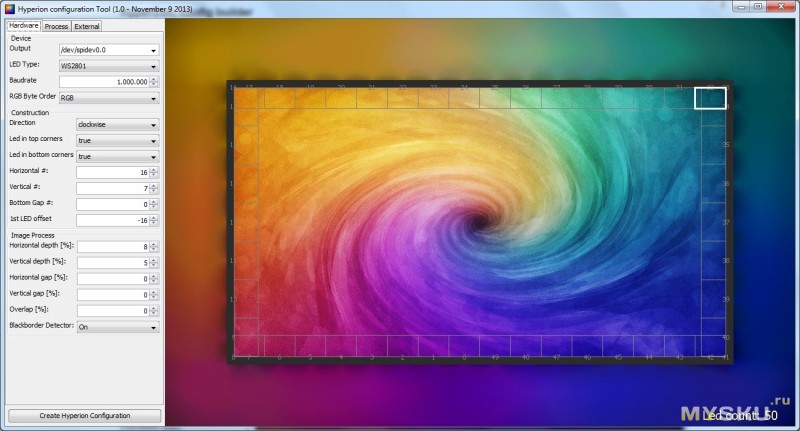Click the Horizontal depth [%] field

click(x=113, y=247)
